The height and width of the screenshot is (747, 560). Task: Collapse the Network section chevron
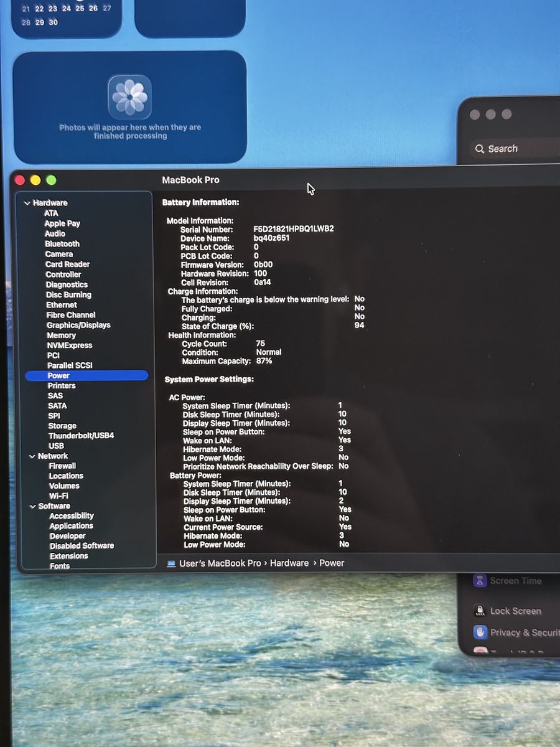click(x=32, y=456)
